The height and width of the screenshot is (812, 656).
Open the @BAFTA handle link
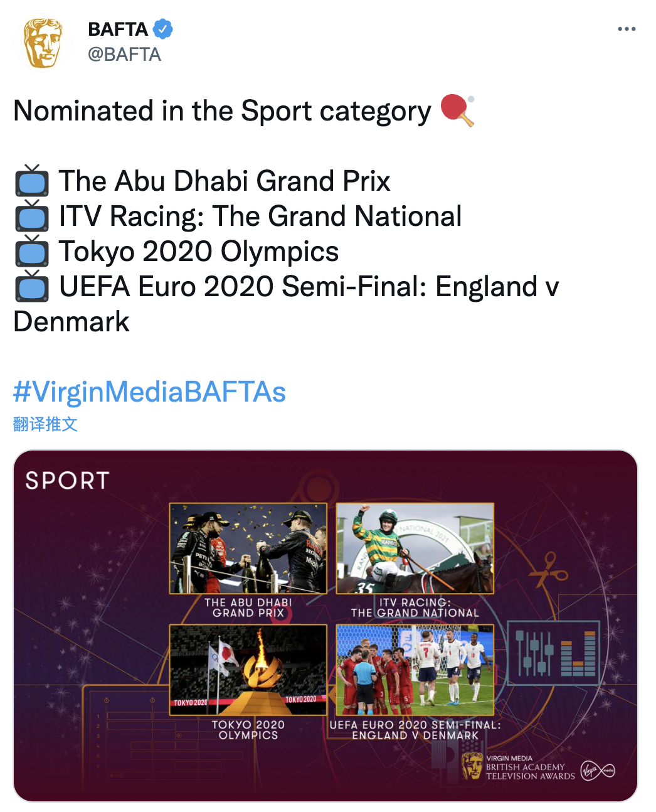124,55
